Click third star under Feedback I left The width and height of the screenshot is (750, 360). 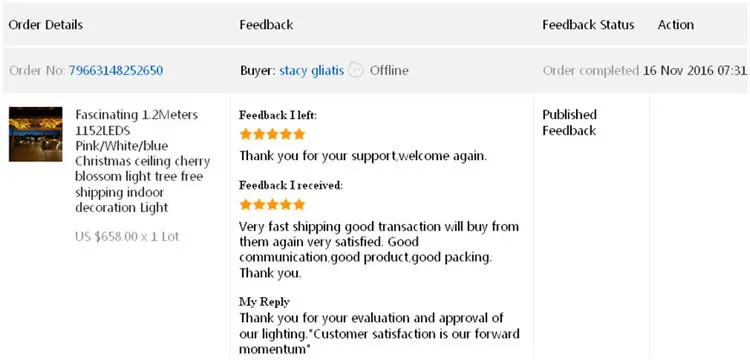point(272,134)
